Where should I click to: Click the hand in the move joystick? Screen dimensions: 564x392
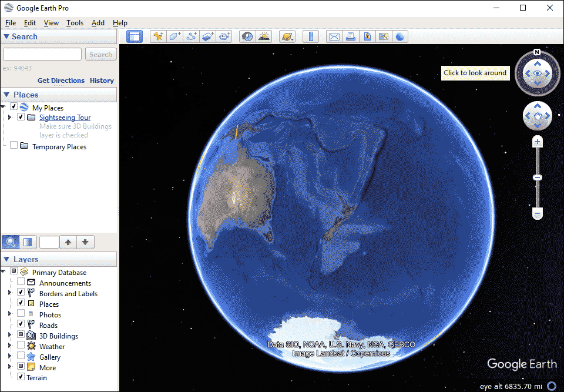[x=538, y=116]
